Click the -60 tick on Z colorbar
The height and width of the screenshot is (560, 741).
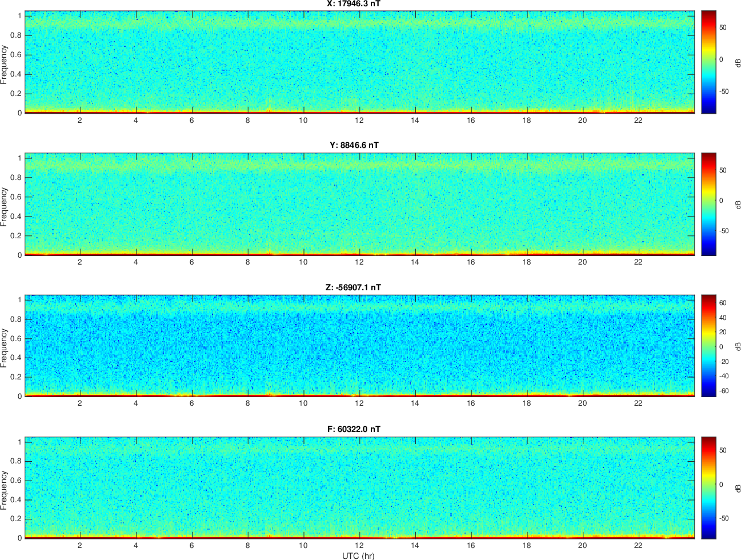click(723, 391)
